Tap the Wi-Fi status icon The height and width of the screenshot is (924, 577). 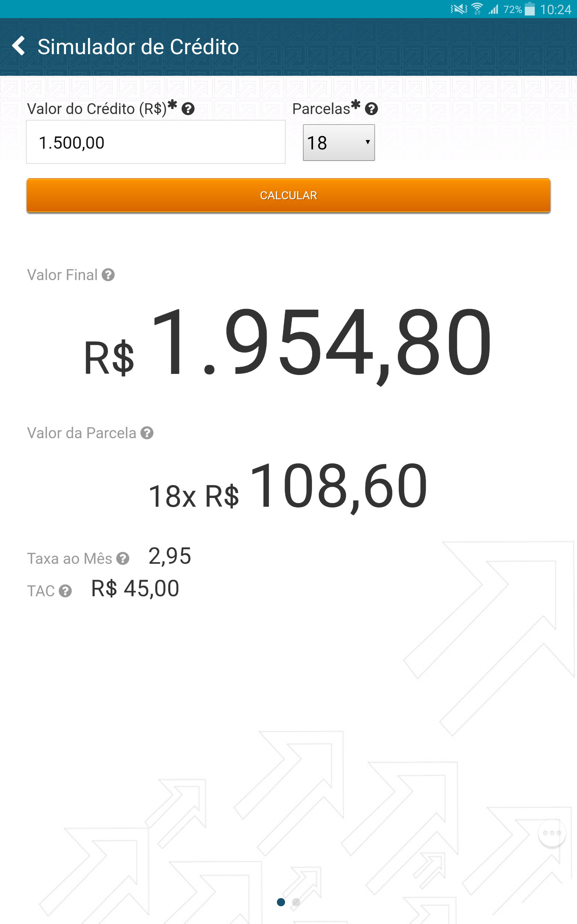pos(477,9)
